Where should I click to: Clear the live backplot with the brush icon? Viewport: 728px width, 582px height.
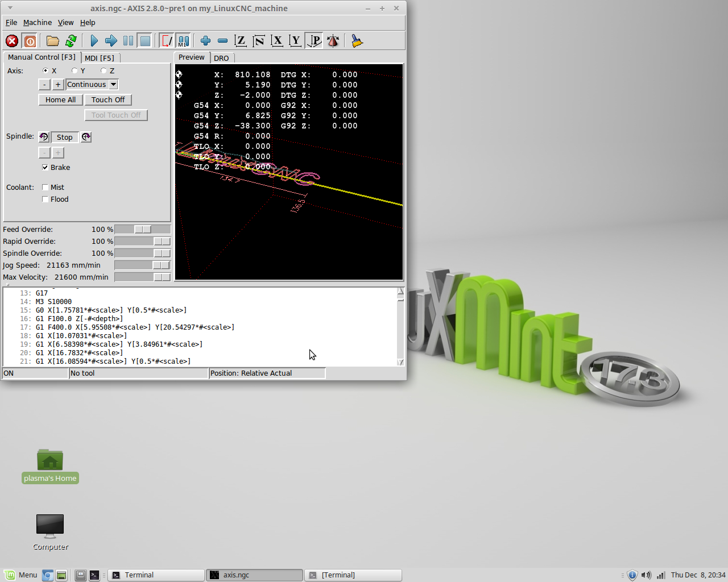pyautogui.click(x=357, y=40)
